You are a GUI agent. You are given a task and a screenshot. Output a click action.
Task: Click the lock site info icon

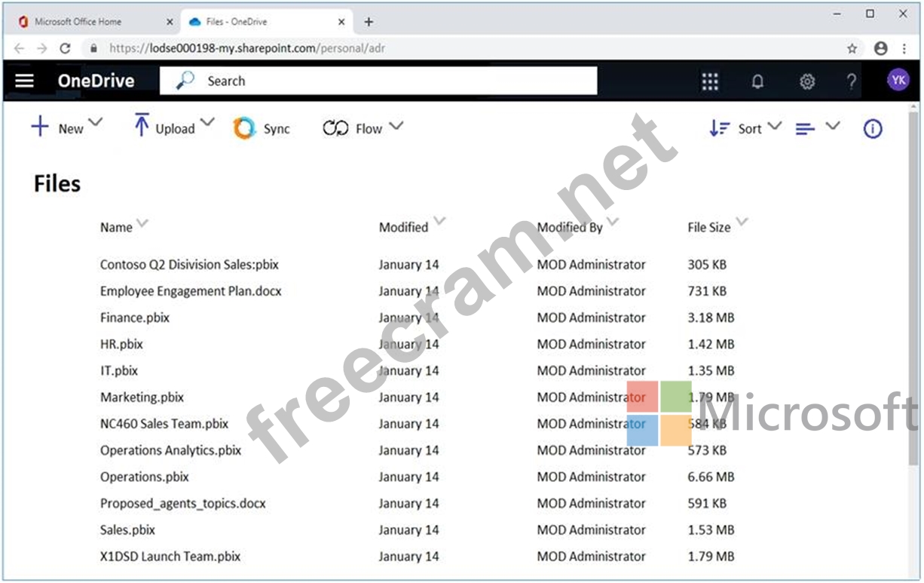coord(94,48)
